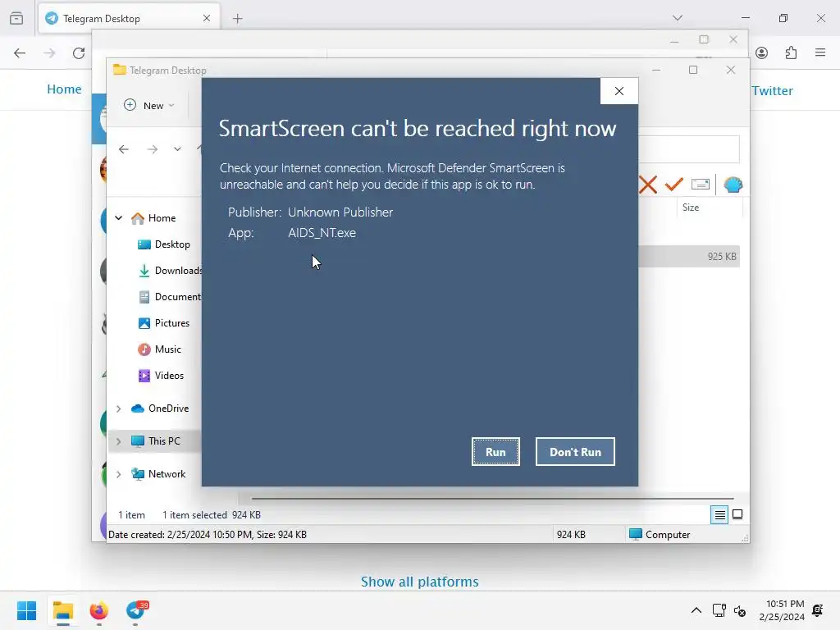Select the Telegram Desktop browser tab

click(x=129, y=18)
